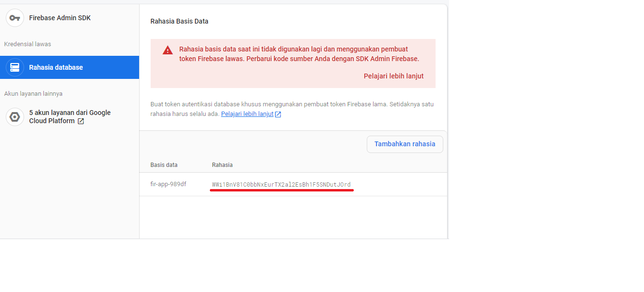The image size is (644, 292).
Task: Select the fir-app-989df secret table row
Action: tap(293, 184)
